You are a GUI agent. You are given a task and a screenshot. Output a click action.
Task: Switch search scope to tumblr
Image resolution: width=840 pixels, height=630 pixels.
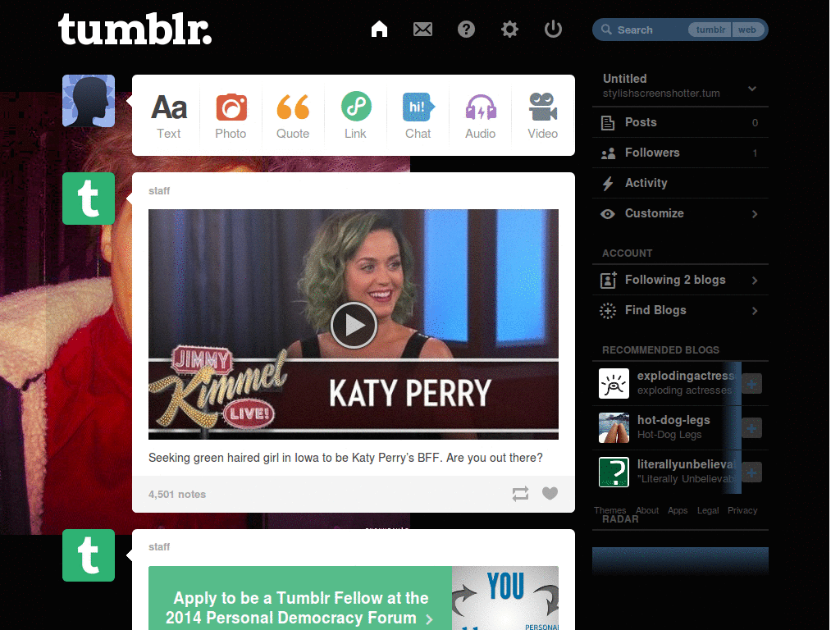click(710, 30)
